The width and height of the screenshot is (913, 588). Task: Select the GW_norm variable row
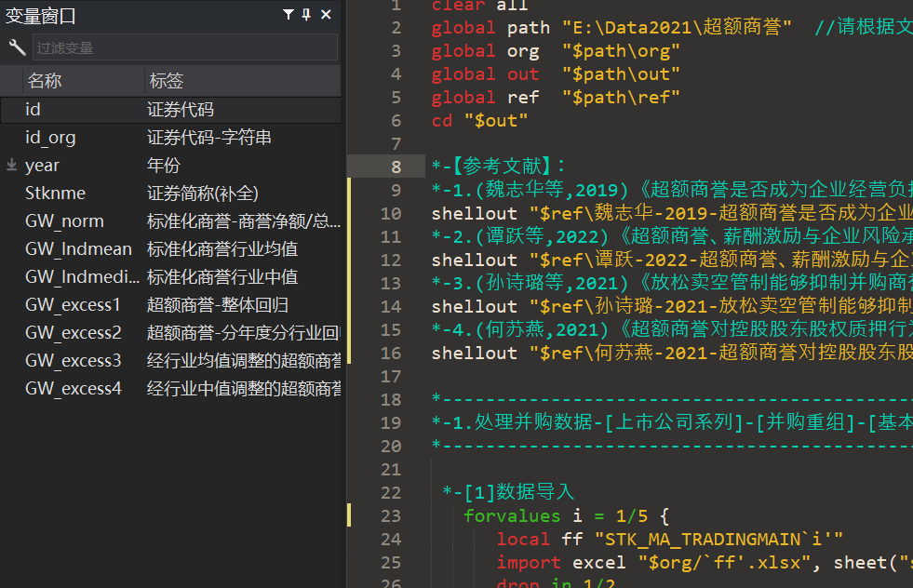pos(170,221)
